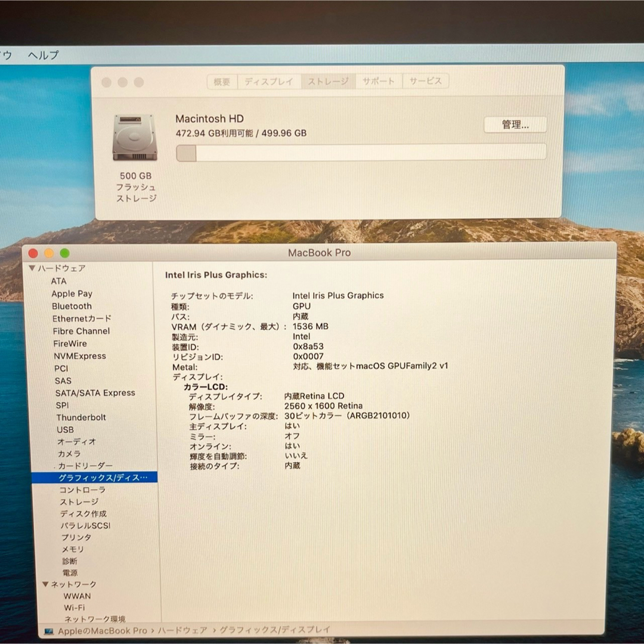Viewport: 644px width, 644px height.
Task: Select Apple Pay in the sidebar
Action: [72, 293]
